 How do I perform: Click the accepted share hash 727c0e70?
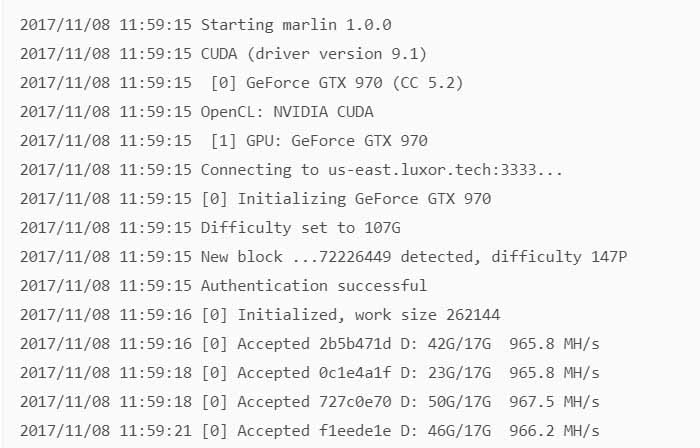(355, 402)
